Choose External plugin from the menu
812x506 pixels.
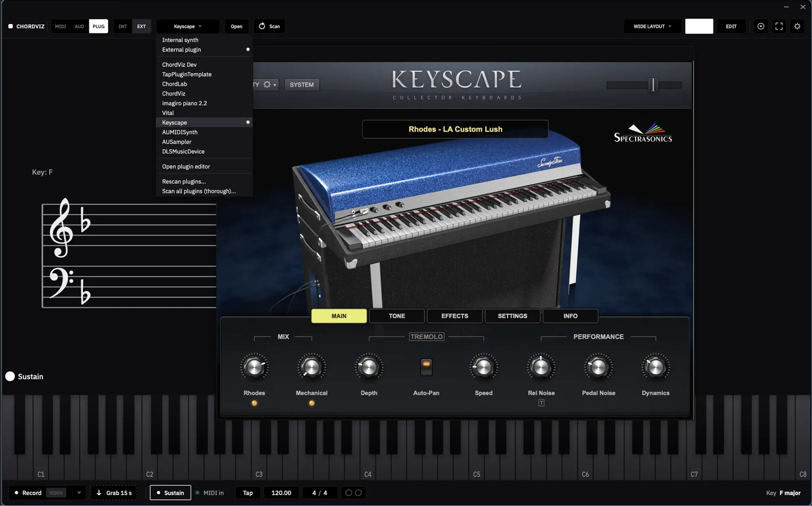pos(204,50)
